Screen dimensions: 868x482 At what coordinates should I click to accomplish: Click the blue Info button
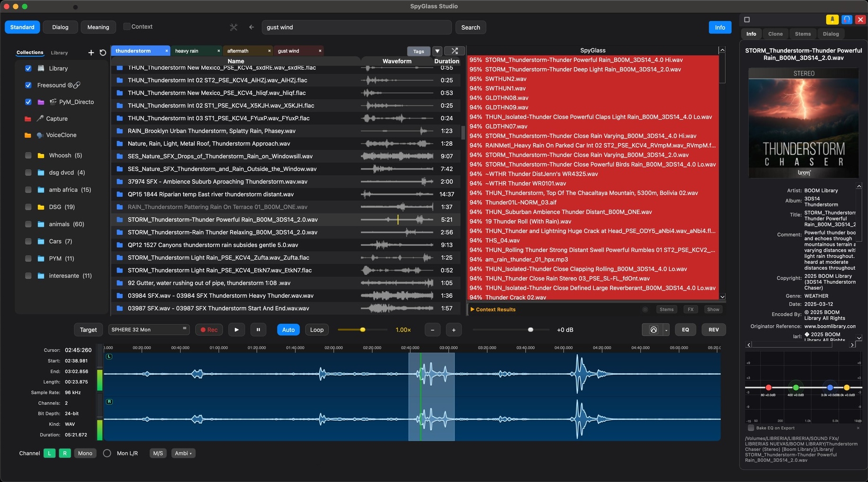720,27
